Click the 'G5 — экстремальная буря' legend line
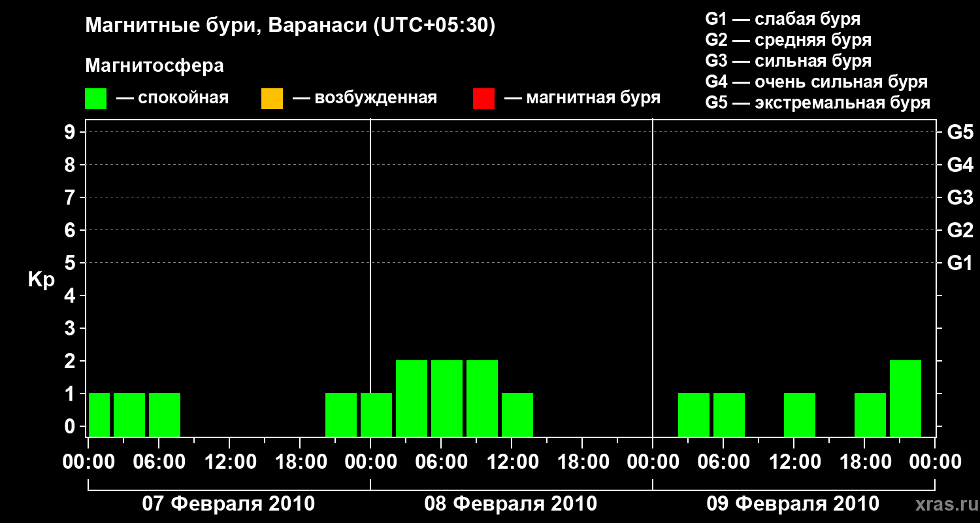Viewport: 980px width, 523px height. (817, 103)
